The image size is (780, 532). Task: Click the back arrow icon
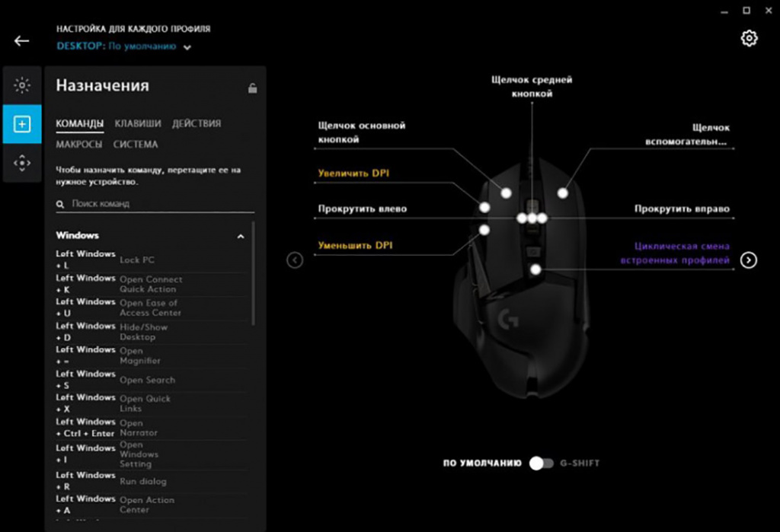point(21,41)
